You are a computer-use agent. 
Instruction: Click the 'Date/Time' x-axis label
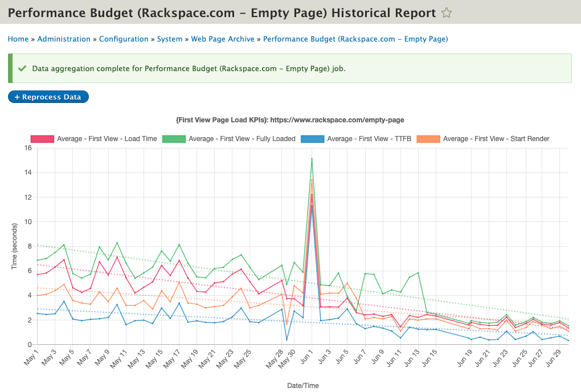(x=302, y=385)
